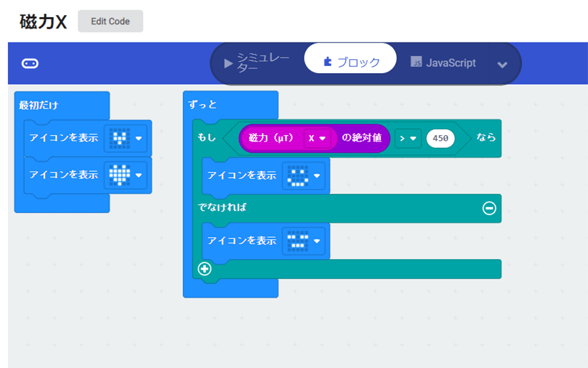
Task: Click the small heart icon preview
Action: pos(120,138)
